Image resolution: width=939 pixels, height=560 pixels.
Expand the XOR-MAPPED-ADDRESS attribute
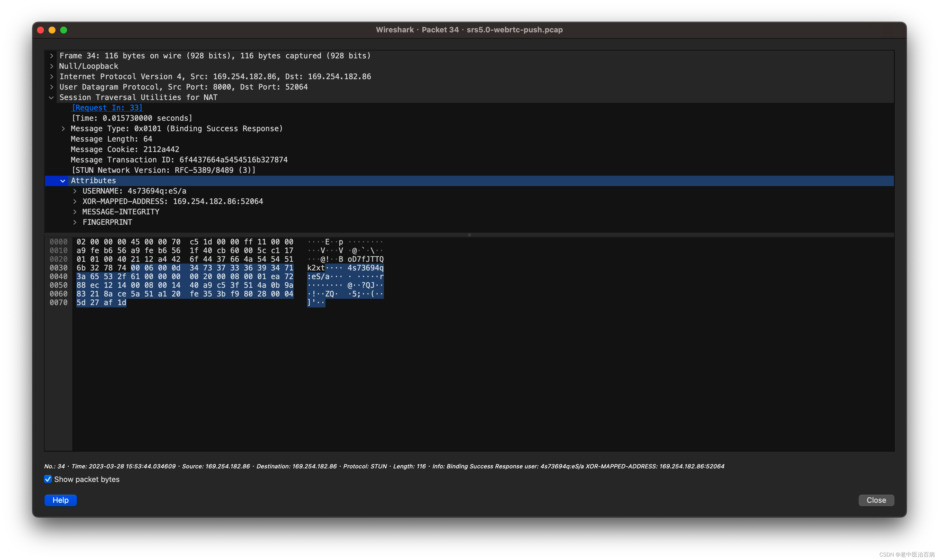point(75,201)
